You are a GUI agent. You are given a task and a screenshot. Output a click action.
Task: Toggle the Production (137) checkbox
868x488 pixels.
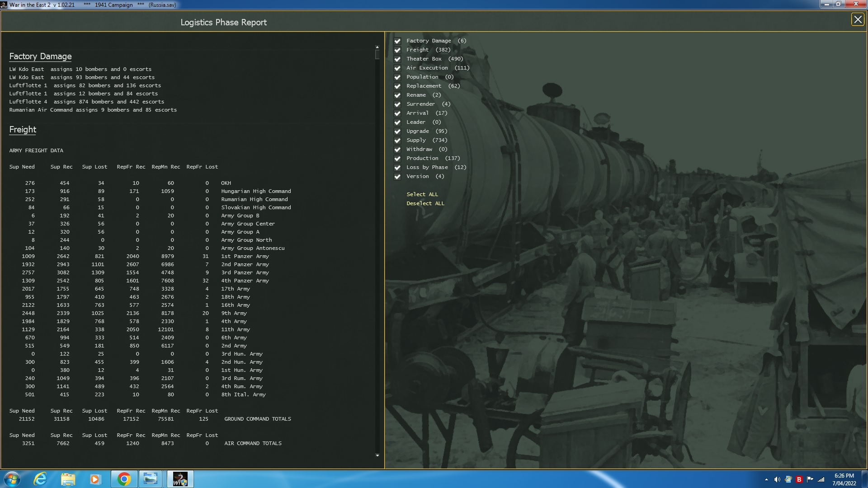(397, 158)
